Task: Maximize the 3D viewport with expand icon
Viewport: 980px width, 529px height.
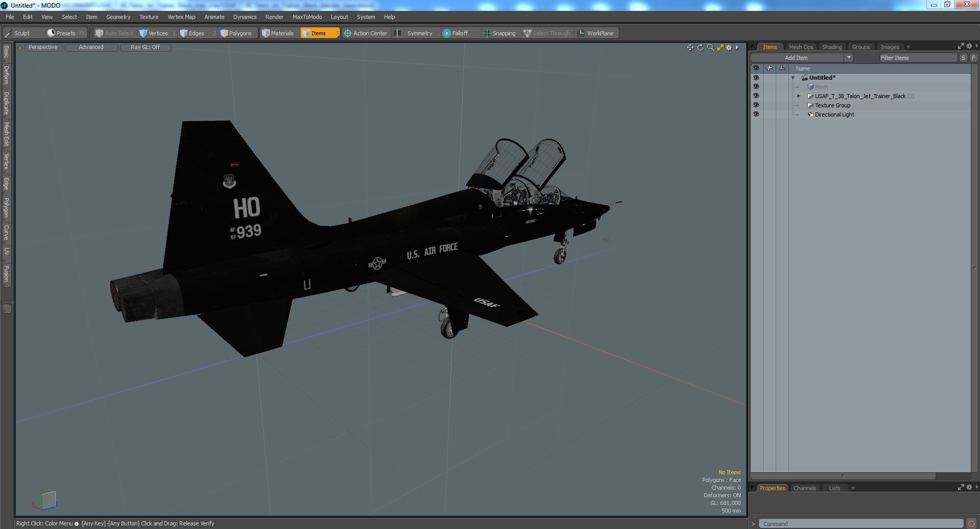Action: [720, 48]
